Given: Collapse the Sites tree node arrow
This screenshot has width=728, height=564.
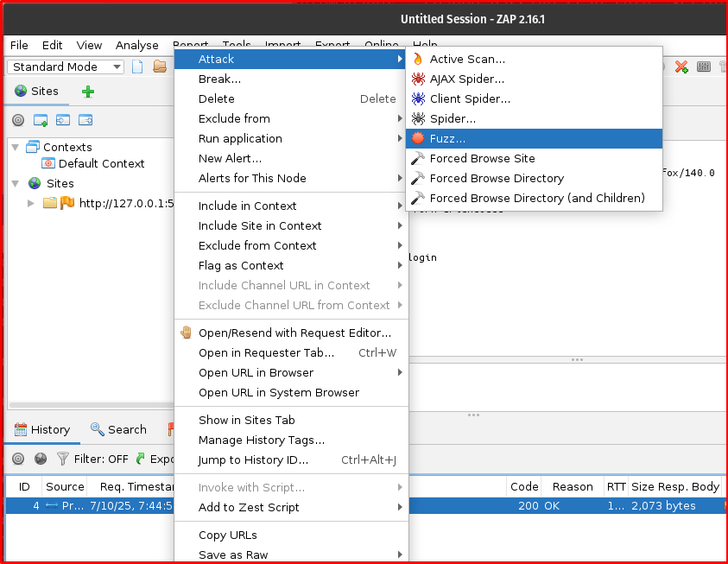Looking at the screenshot, I should click(16, 183).
